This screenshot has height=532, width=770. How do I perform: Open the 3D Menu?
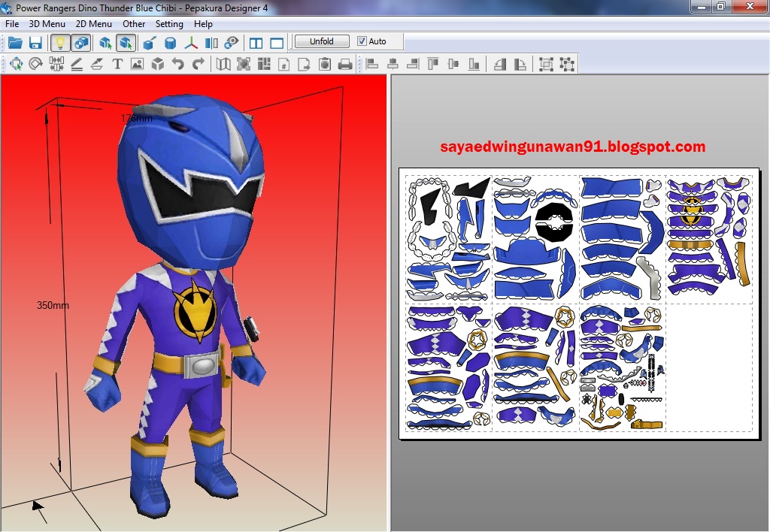pos(47,23)
